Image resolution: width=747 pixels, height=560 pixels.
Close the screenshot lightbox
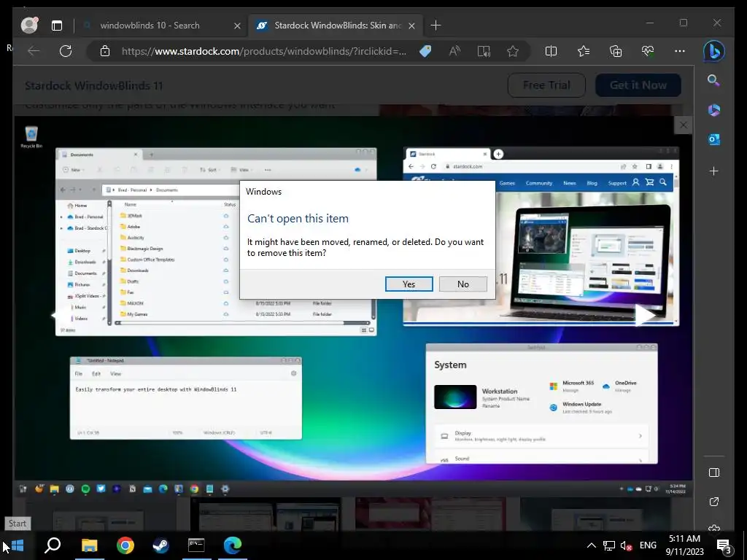pos(683,125)
